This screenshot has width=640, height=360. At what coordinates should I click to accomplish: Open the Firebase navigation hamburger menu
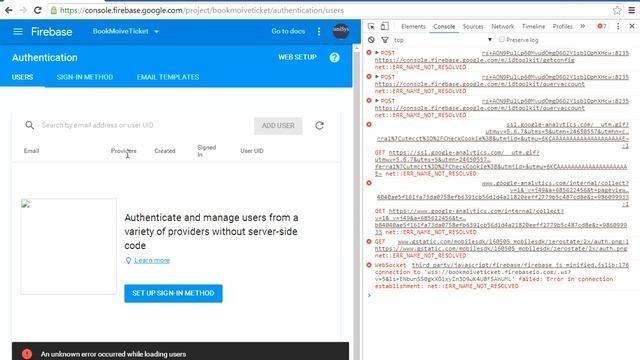18,31
